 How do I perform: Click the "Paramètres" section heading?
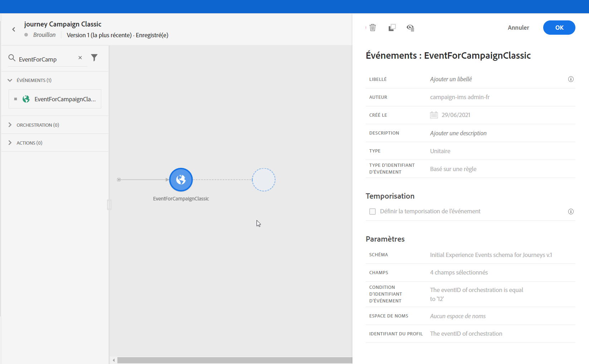click(385, 239)
